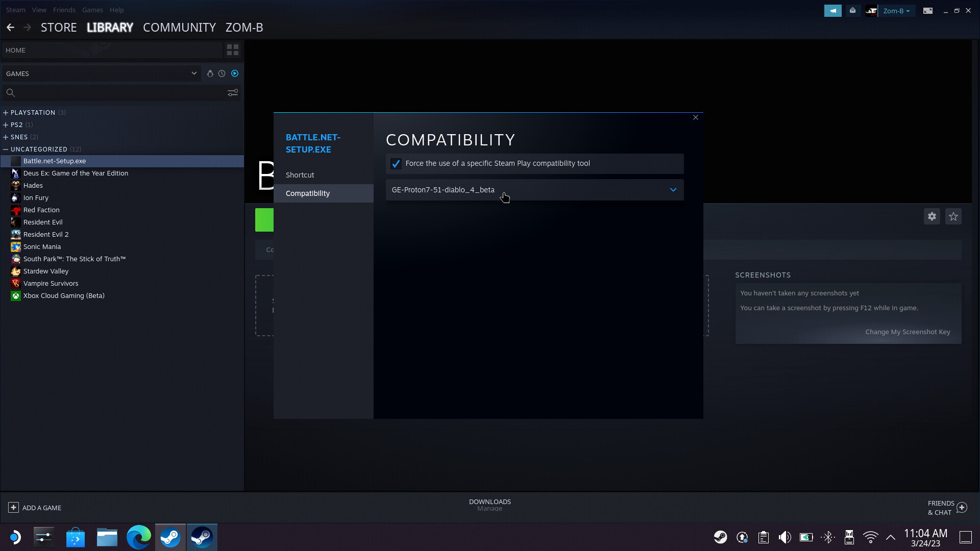Click the volume icon in system tray
The image size is (980, 551).
point(785,537)
